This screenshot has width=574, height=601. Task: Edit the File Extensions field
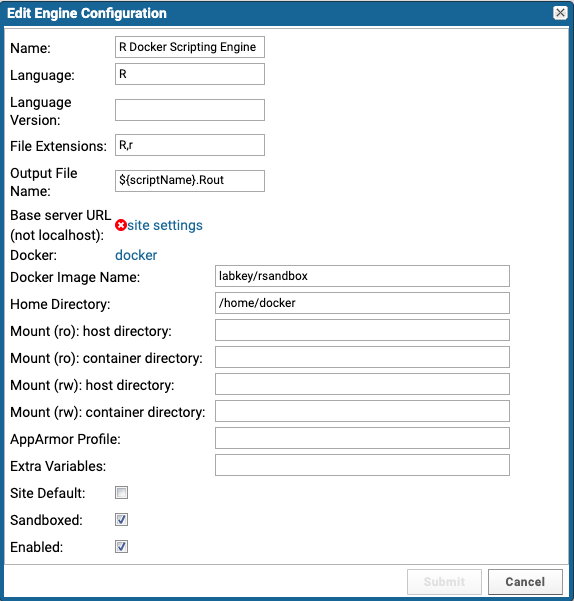(x=190, y=145)
